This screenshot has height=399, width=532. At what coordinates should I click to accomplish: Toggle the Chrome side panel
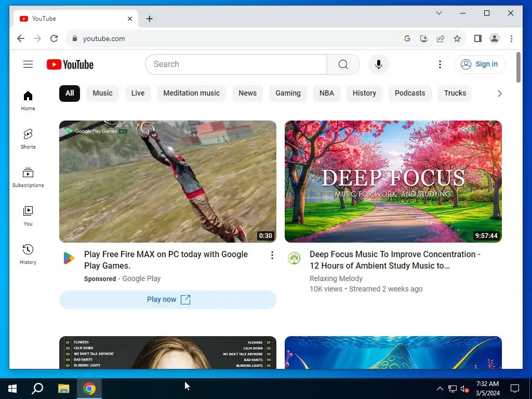(478, 38)
